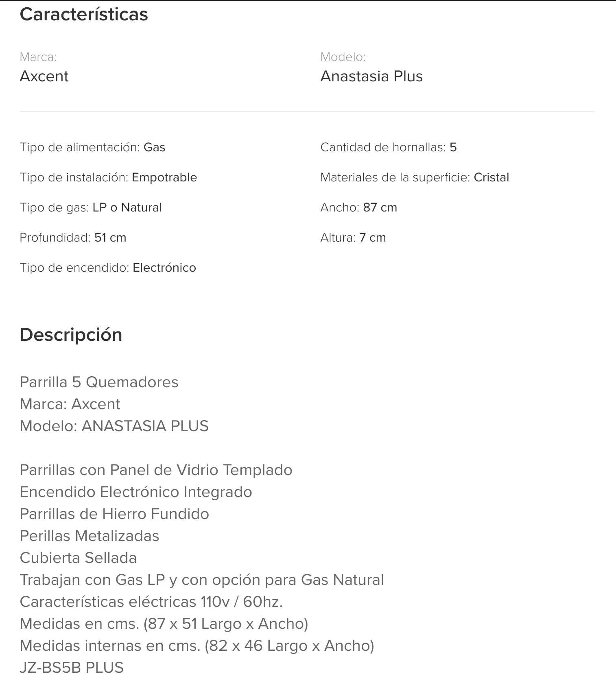Click the Características heading

(84, 15)
